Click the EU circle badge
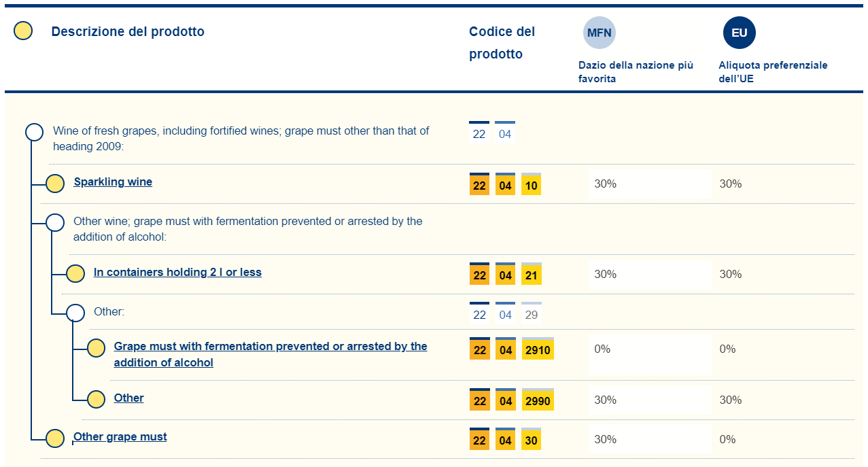The height and width of the screenshot is (467, 868). 739,33
